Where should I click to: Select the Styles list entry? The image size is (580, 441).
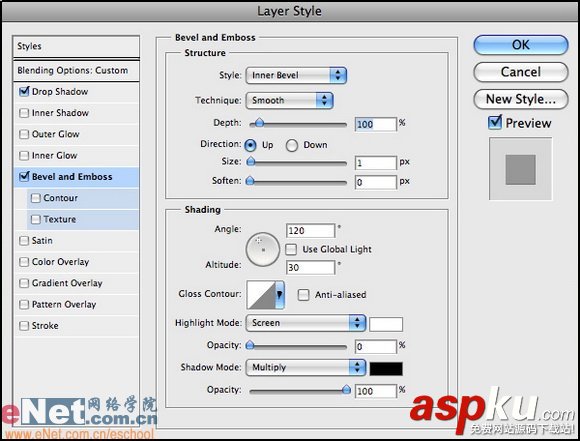[x=76, y=47]
